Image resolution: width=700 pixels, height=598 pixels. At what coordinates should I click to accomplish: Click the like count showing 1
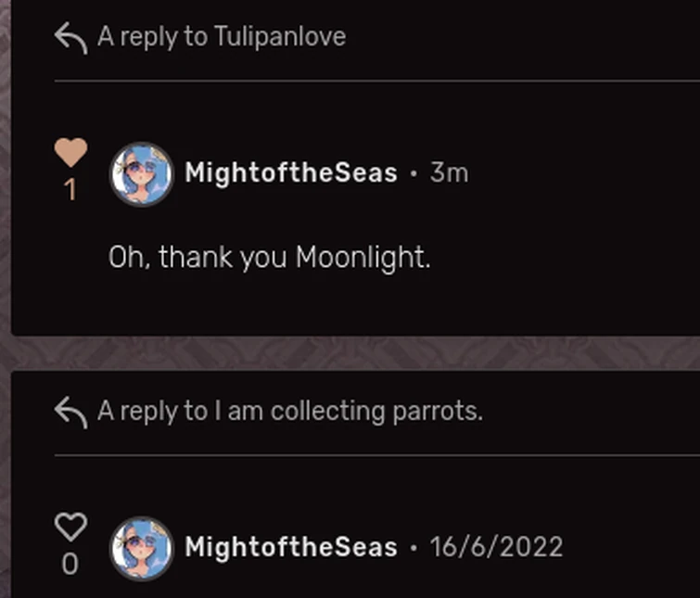[70, 190]
